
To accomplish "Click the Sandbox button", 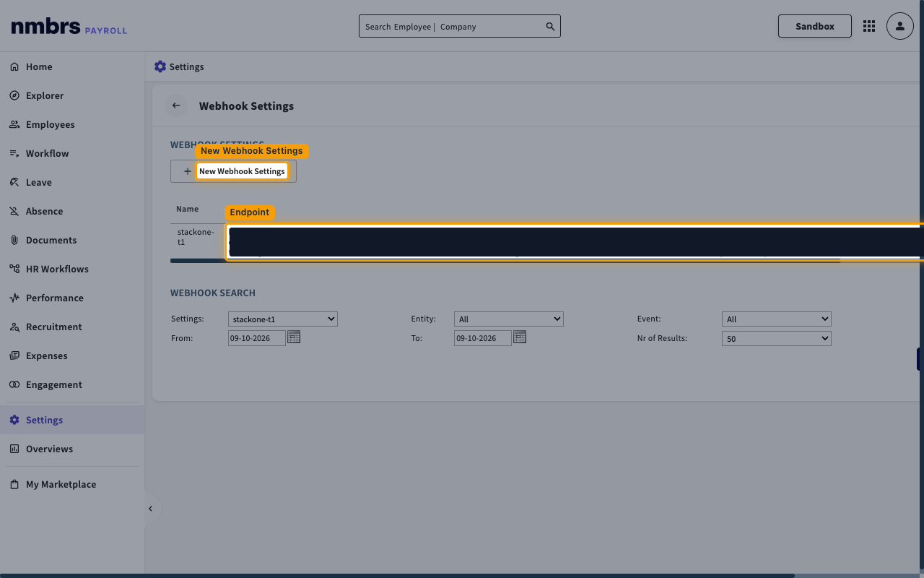I will pyautogui.click(x=815, y=26).
